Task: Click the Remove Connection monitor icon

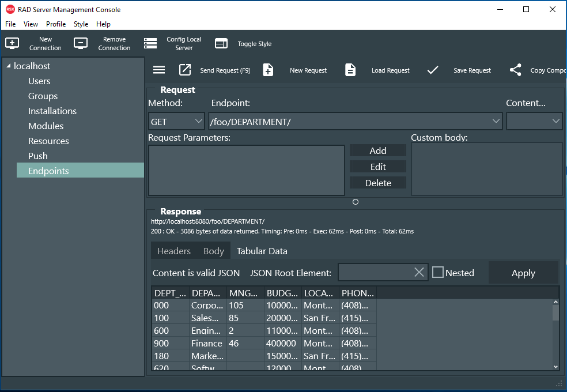Action: (x=81, y=43)
